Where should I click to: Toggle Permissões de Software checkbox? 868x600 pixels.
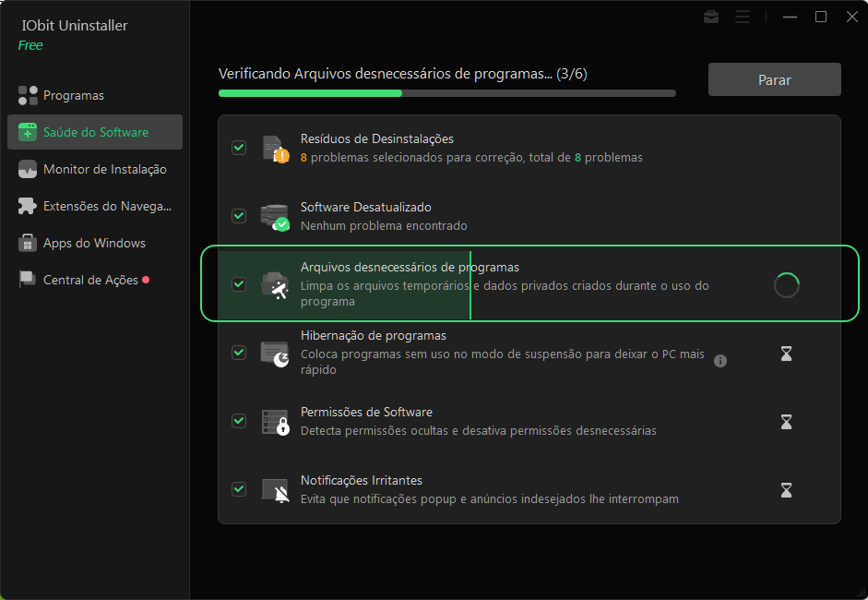tap(239, 421)
